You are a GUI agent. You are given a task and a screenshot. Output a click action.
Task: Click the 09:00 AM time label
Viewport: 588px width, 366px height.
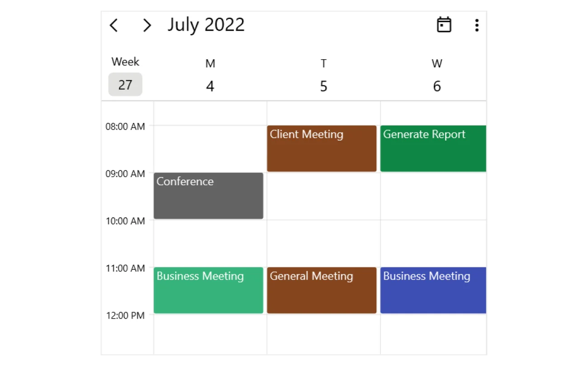tap(125, 174)
